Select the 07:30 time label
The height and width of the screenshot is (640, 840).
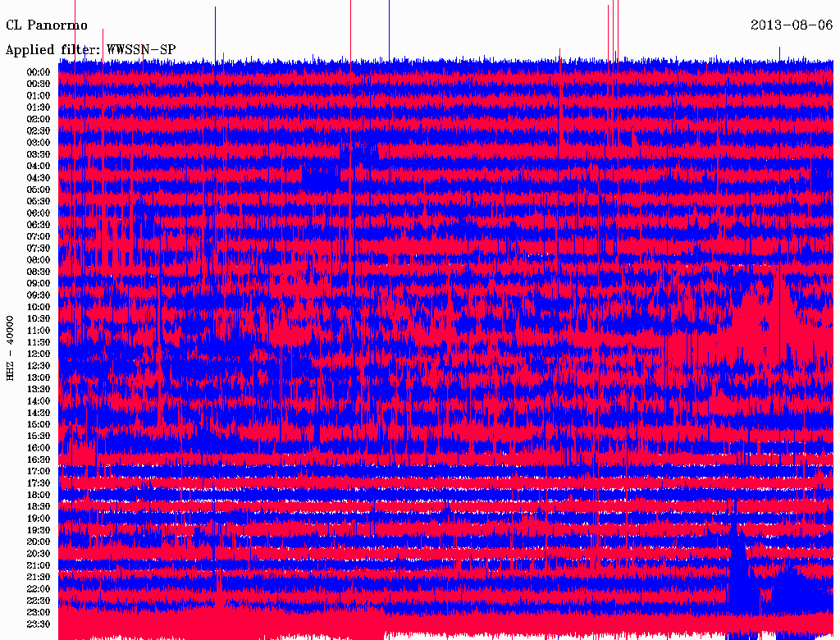tap(39, 249)
